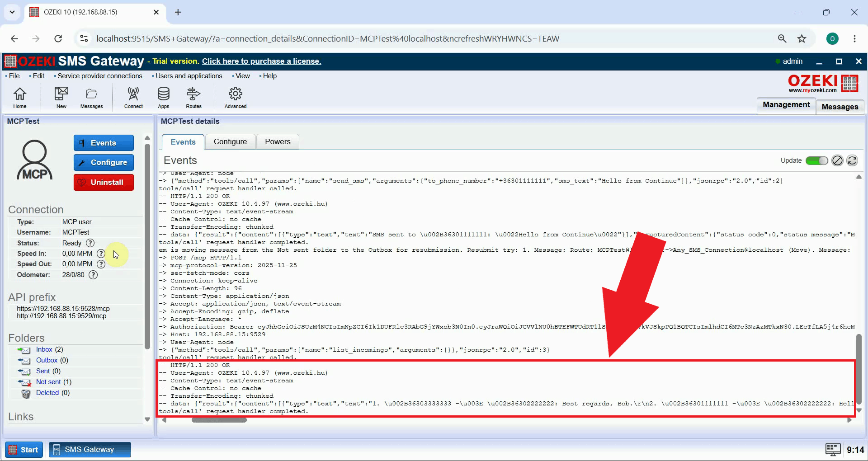This screenshot has width=868, height=461.
Task: Click the Speed In help question mark
Action: [101, 254]
